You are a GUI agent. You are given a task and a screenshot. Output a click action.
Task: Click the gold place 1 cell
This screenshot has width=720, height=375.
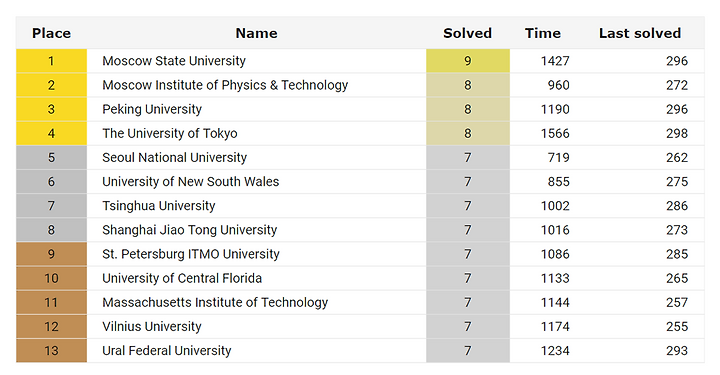[x=51, y=61]
